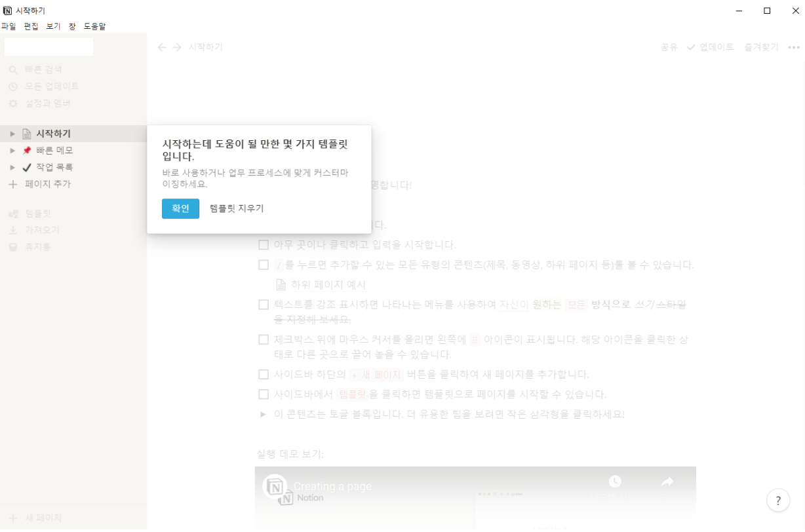The height and width of the screenshot is (532, 805).
Task: Check the 아무 곳이나 클릭하고 checkbox
Action: (x=264, y=245)
